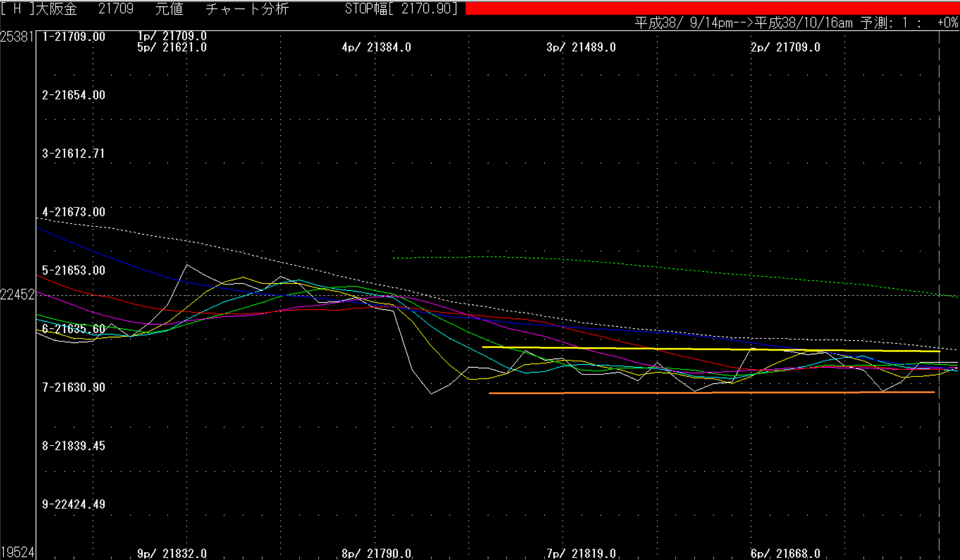Click the 元値 header label
The width and height of the screenshot is (960, 560).
tap(169, 8)
